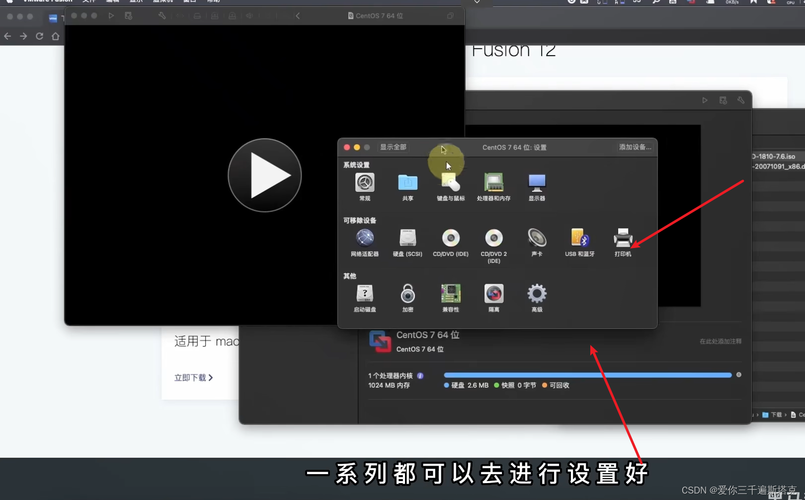Screen dimensions: 805x500
Task: Click 硬盘 2.6 MB legend entry
Action: pos(466,385)
